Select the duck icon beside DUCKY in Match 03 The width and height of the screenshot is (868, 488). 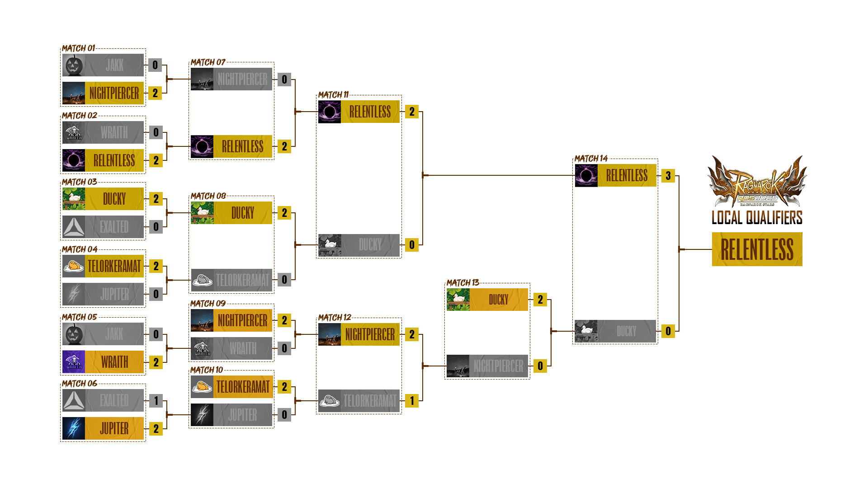[x=73, y=199]
